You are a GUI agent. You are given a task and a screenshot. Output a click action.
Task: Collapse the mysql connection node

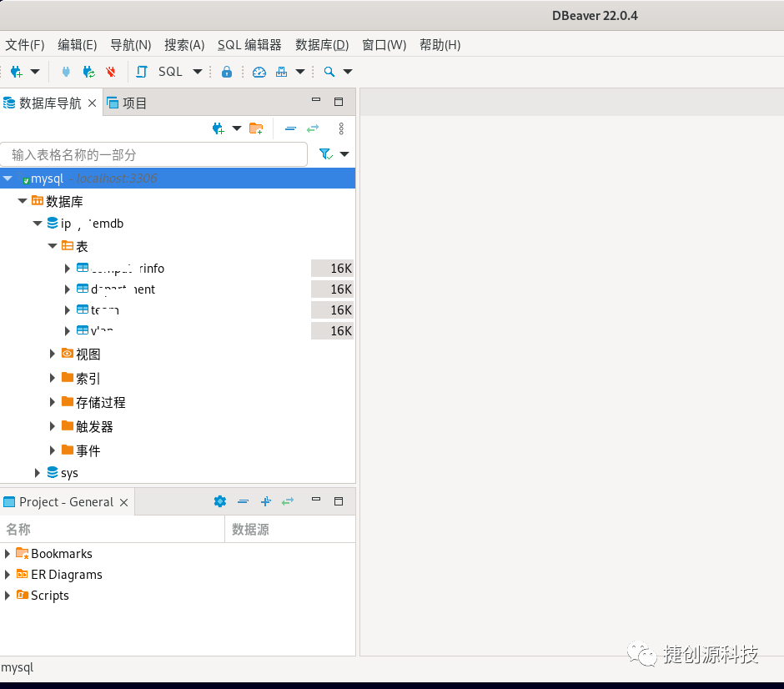[x=8, y=178]
